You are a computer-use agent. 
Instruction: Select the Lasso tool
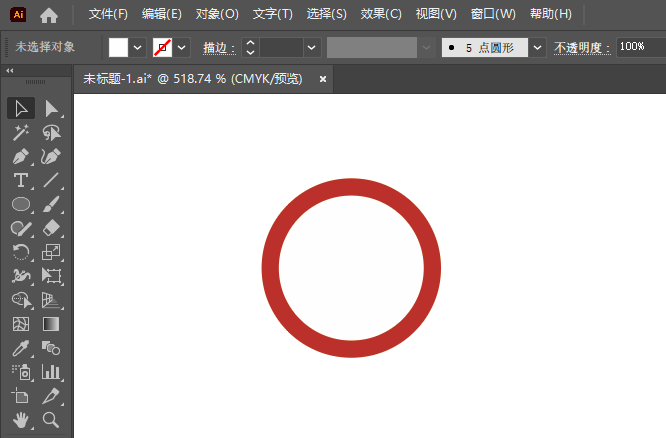tap(51, 133)
